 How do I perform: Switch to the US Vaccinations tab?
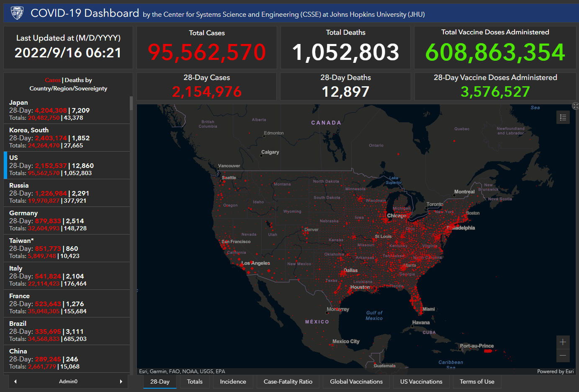coord(421,382)
